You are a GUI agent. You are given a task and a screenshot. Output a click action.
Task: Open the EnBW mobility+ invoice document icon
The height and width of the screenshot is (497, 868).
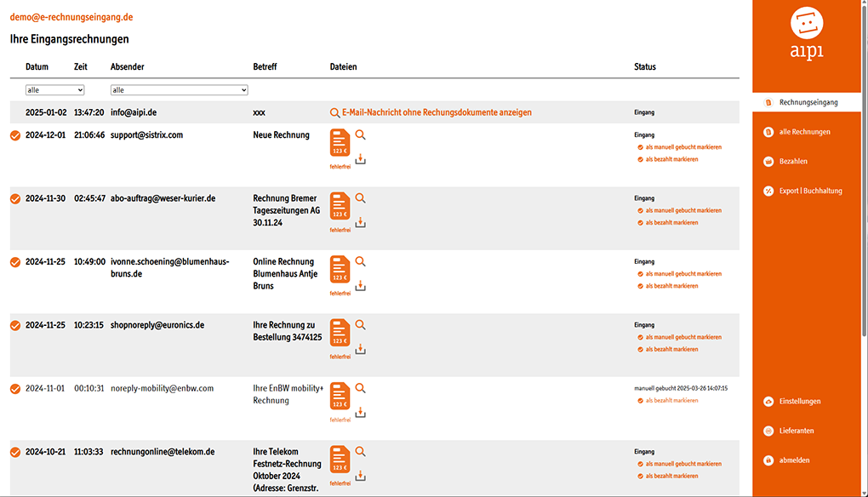340,397
